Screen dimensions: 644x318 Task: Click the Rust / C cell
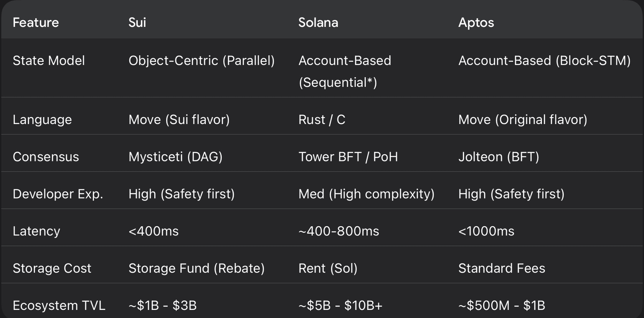[322, 119]
